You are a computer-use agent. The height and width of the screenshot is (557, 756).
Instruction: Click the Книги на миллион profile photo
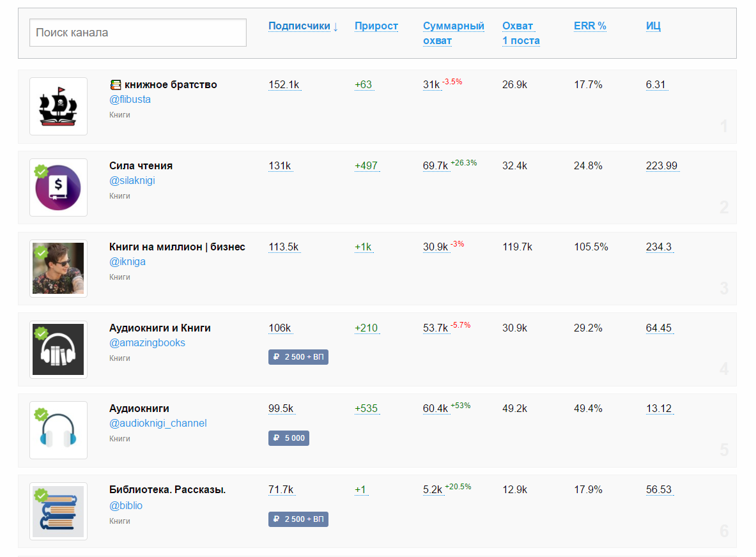click(58, 268)
